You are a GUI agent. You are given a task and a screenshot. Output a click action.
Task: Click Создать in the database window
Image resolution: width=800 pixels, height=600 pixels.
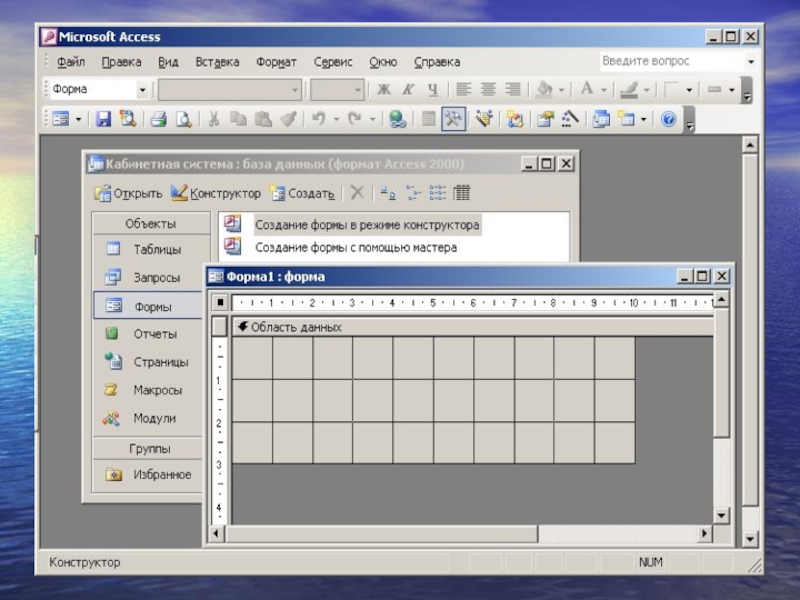tap(303, 193)
